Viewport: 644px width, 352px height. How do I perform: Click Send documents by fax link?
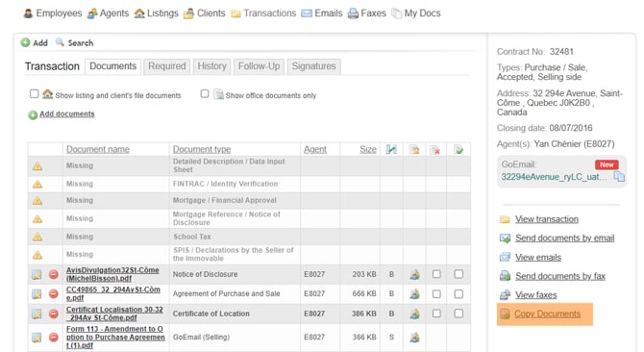pos(560,276)
